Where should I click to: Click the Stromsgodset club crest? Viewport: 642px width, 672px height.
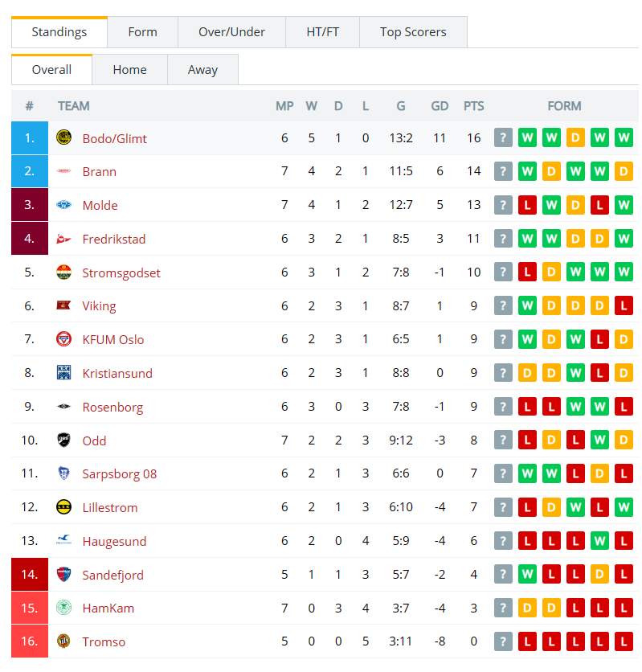coord(63,272)
